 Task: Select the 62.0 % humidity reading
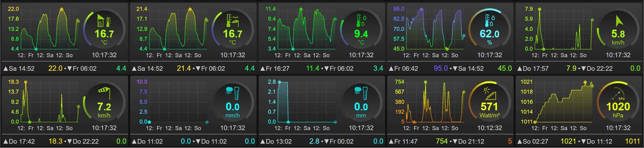click(490, 34)
